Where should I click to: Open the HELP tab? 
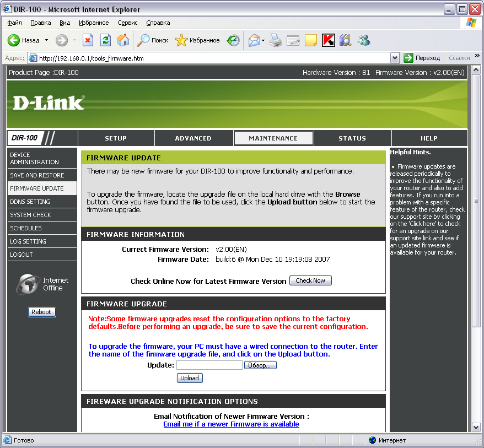click(429, 138)
